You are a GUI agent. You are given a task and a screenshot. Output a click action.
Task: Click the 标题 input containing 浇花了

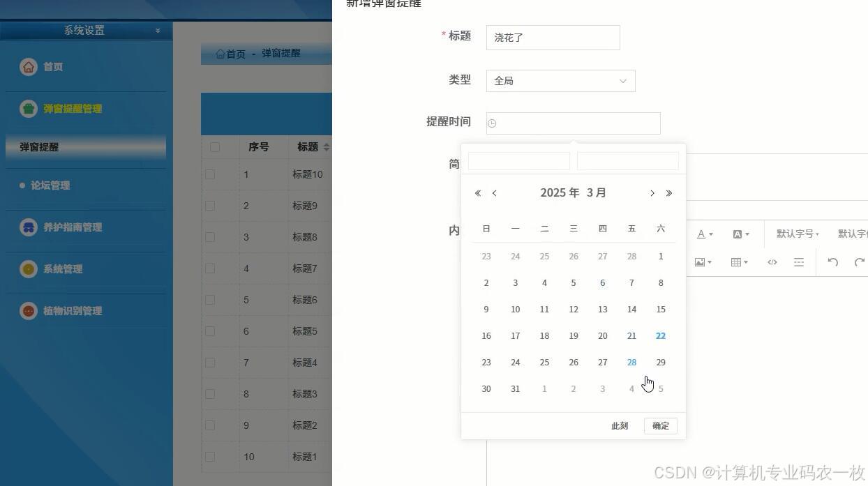click(553, 38)
